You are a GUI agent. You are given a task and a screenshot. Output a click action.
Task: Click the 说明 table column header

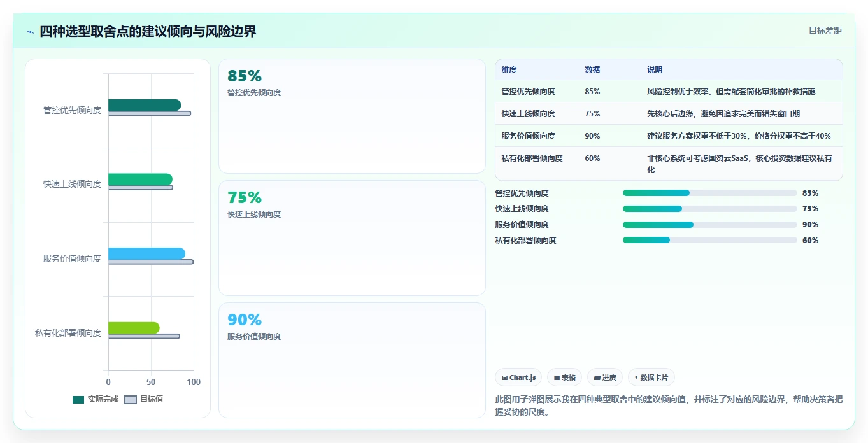(655, 69)
